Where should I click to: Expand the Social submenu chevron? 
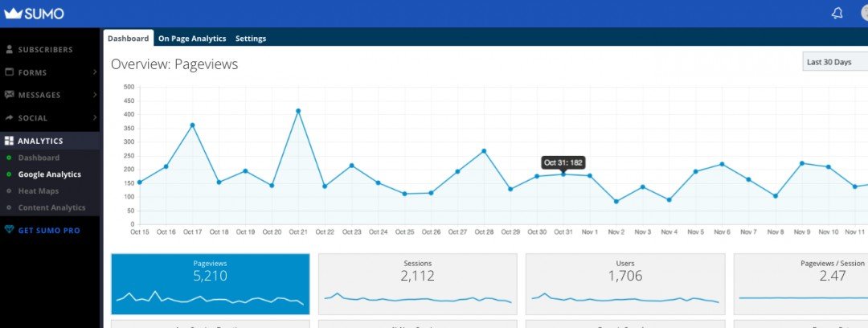(x=95, y=117)
